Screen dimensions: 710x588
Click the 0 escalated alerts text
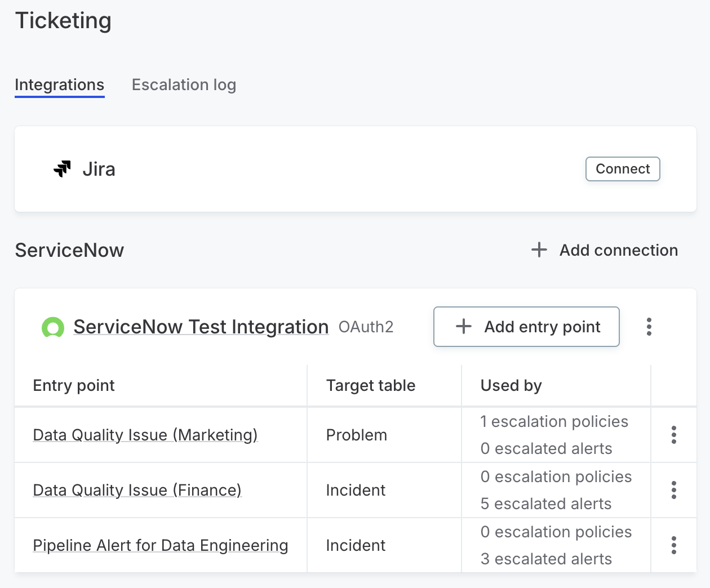point(547,448)
